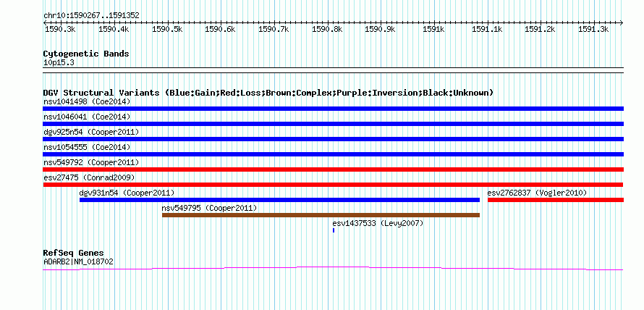Click the right arrowhead of the ruler
This screenshot has width=644, height=310.
pyautogui.click(x=622, y=22)
